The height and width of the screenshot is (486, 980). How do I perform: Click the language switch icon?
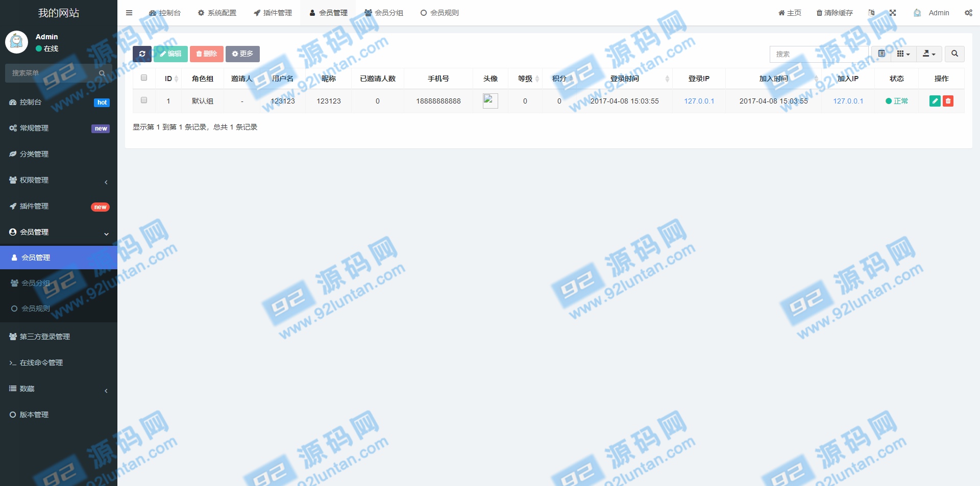[871, 13]
